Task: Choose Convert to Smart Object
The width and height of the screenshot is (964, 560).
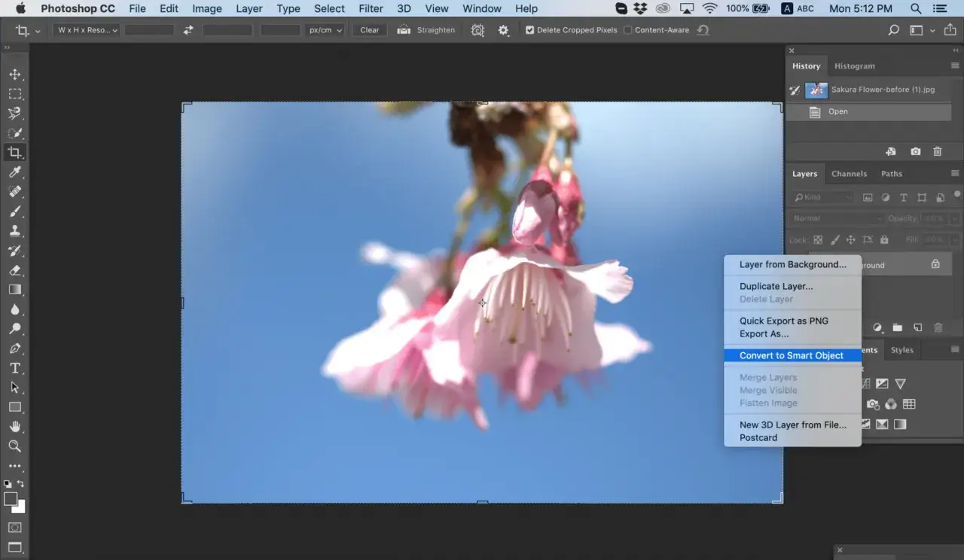Action: click(792, 355)
